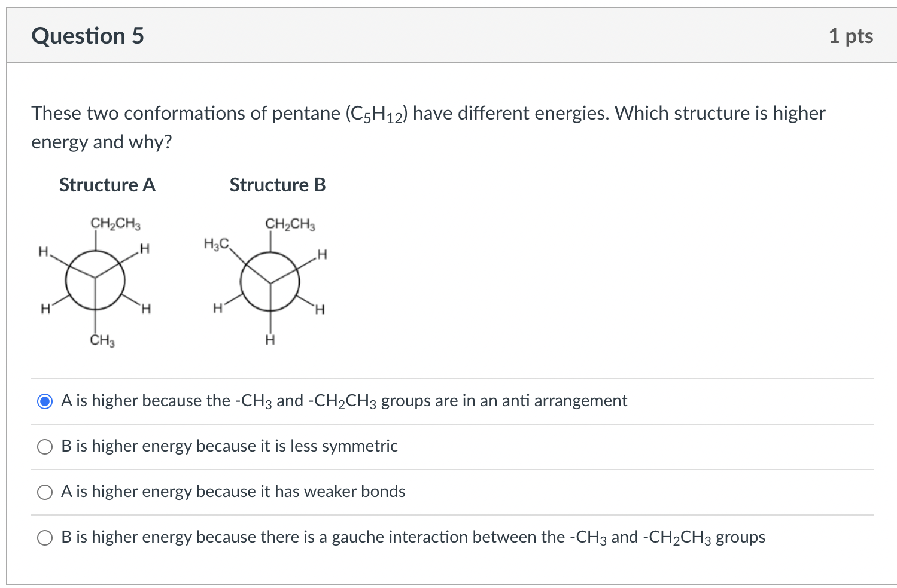Click the Structure B Newman projection diagram
This screenshot has height=588, width=897.
coord(270,282)
